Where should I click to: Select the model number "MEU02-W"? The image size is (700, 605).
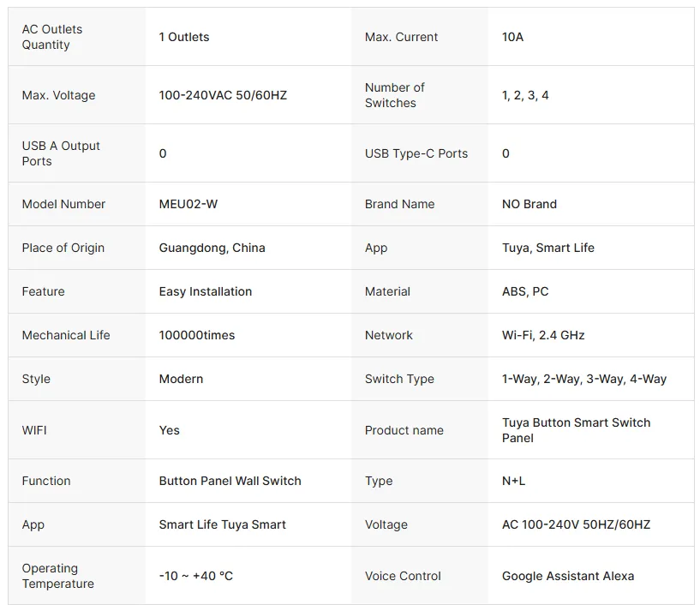click(x=188, y=204)
